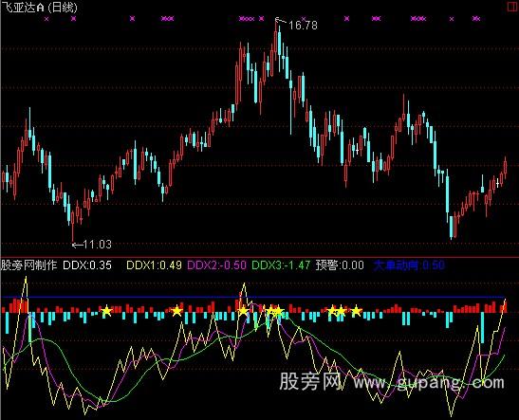Click the red square icon at top-right corner
Viewport: 519px width, 420px height.
click(513, 7)
